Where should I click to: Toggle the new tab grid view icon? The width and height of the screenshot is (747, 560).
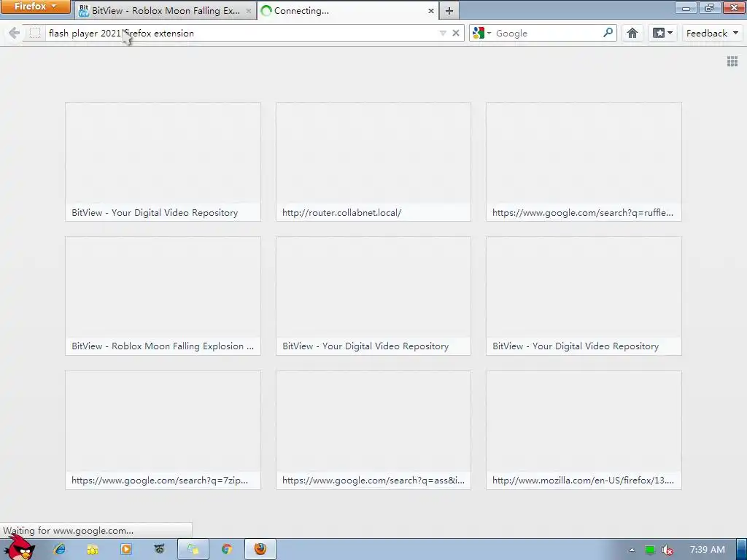(732, 61)
